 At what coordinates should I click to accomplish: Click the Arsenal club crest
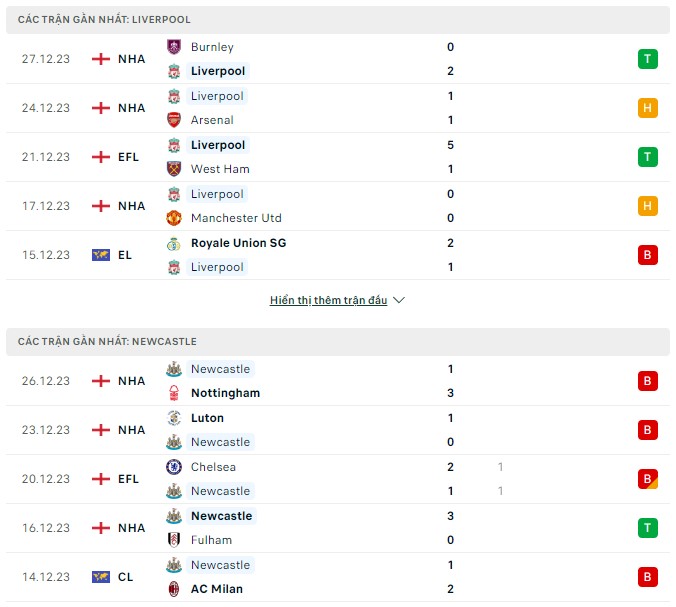tap(174, 120)
